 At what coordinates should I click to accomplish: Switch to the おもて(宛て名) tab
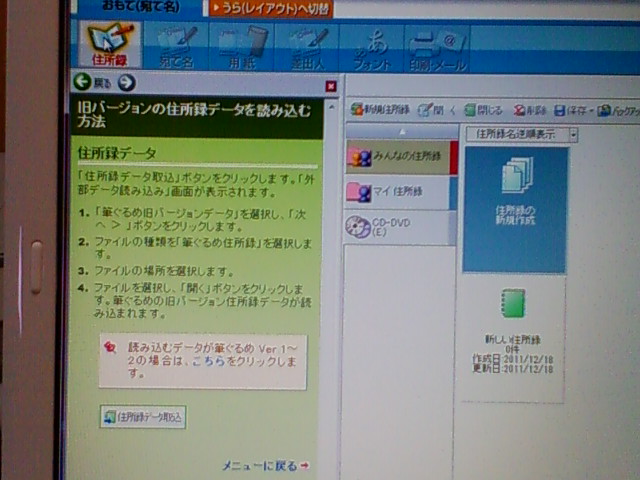click(141, 7)
